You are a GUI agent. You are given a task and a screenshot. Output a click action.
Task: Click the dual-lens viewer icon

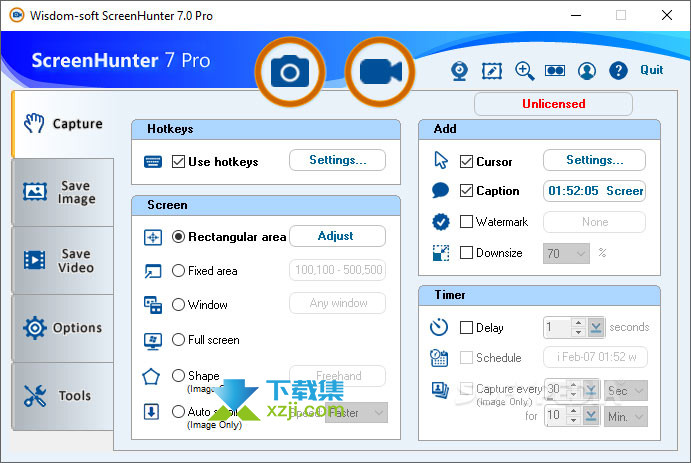[555, 70]
